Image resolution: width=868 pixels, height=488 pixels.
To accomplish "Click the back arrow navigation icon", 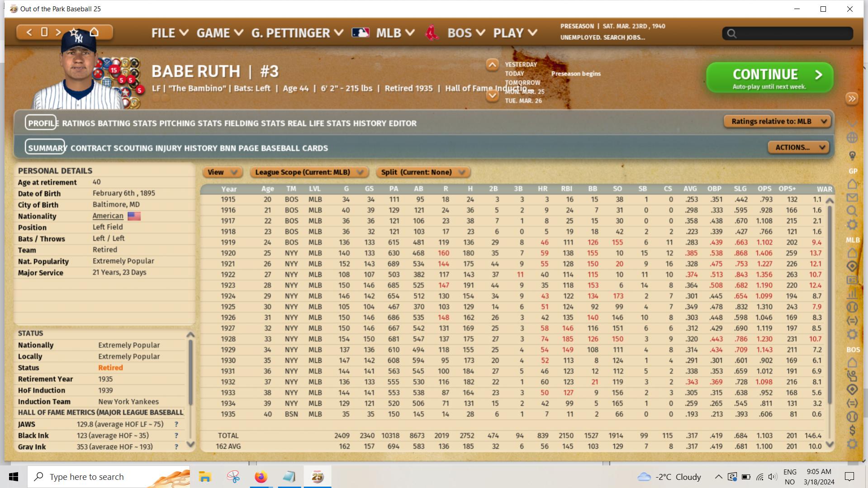I will (29, 32).
